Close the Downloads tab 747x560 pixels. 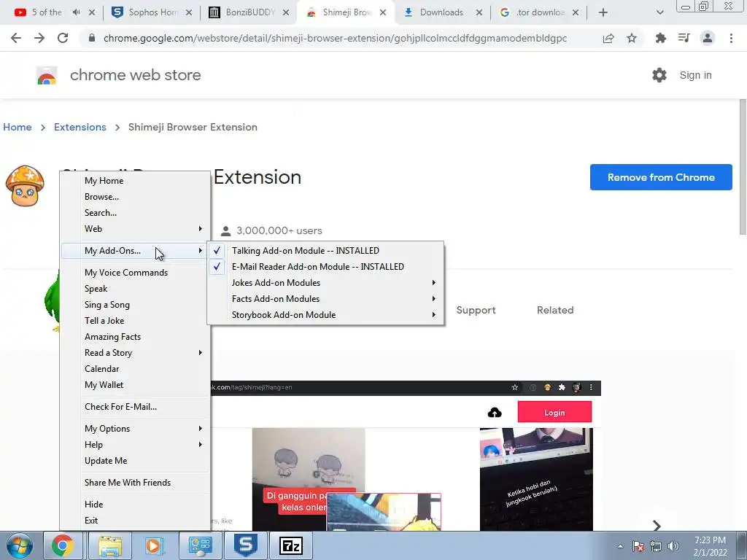[x=479, y=12]
